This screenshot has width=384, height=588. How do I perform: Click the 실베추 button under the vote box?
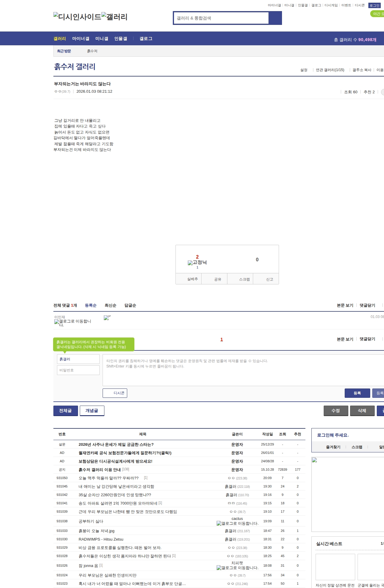192,279
